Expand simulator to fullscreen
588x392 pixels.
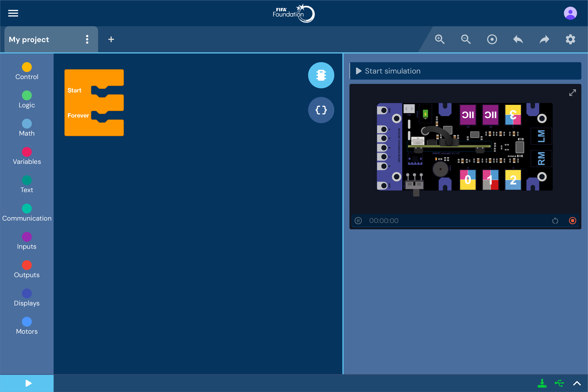point(572,93)
